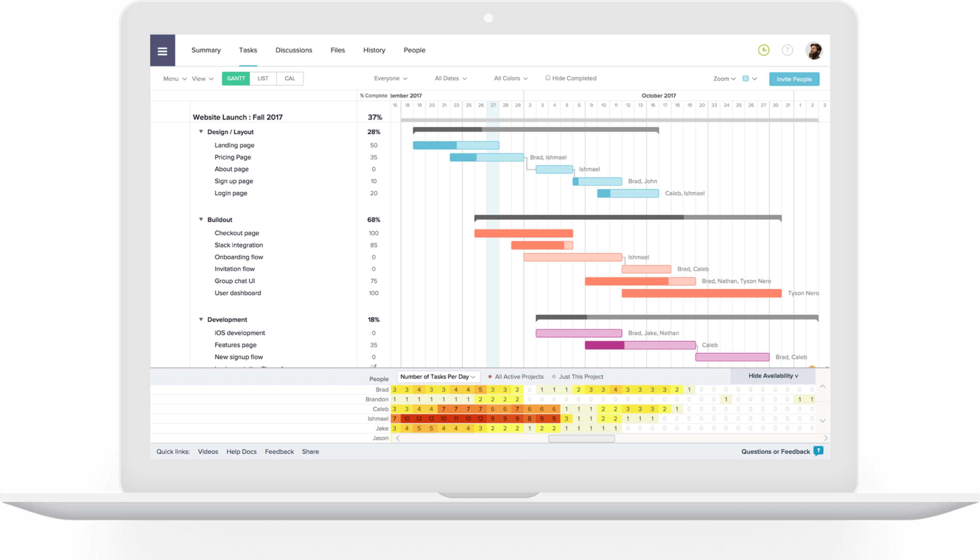The image size is (980, 560).
Task: Switch to the People tab
Action: pos(414,50)
